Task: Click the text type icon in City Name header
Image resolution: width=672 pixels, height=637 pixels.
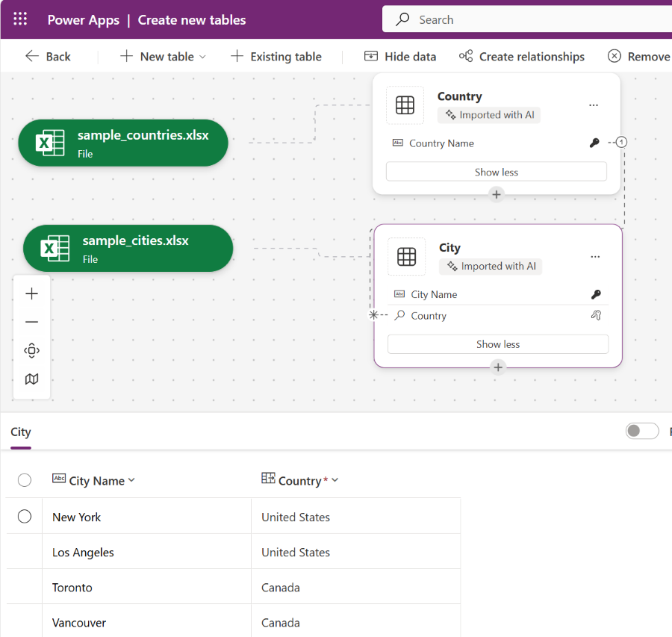Action: pos(59,478)
